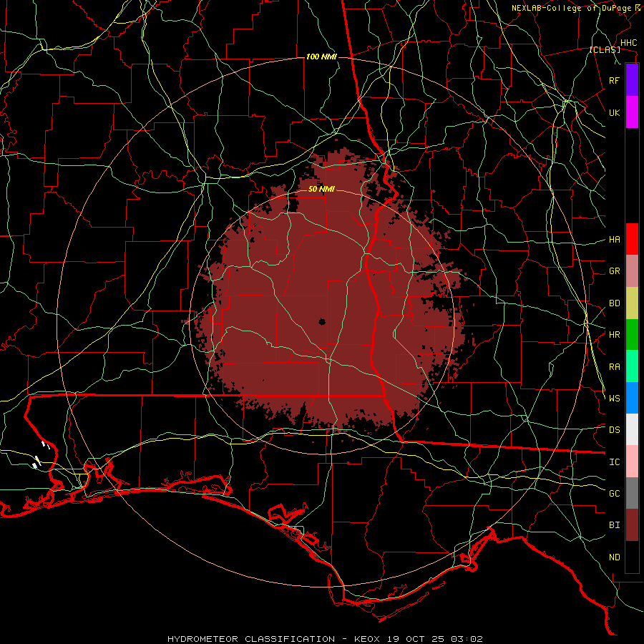Click the RA light green legend swatch
644x644 pixels.
[x=632, y=366]
